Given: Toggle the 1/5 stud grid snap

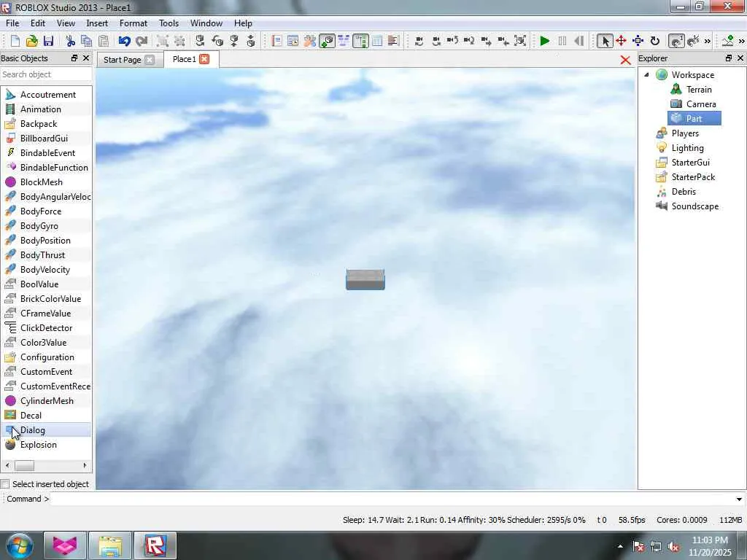Looking at the screenshot, I should (x=693, y=41).
